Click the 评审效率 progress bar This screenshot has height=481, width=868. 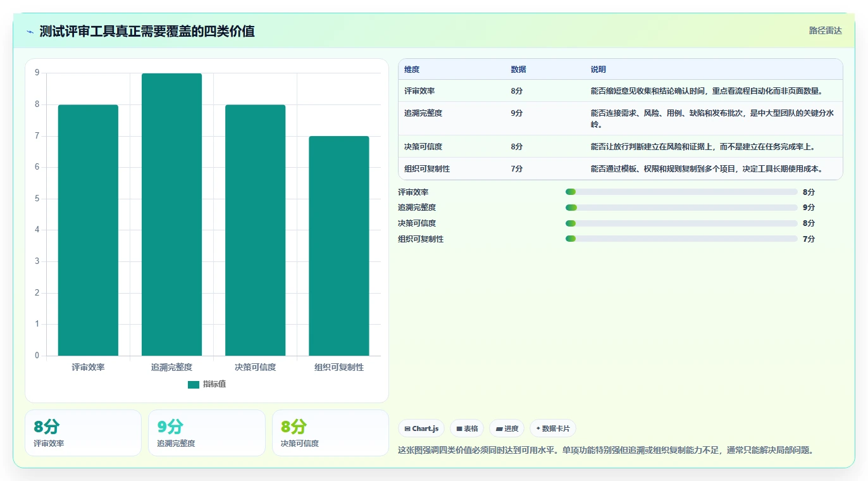[681, 192]
